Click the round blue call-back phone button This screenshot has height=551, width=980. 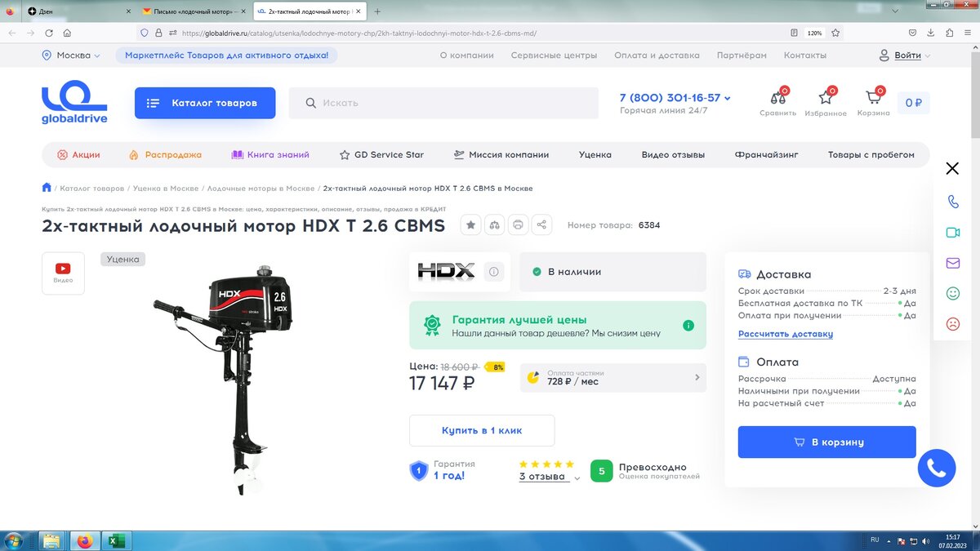coord(937,469)
